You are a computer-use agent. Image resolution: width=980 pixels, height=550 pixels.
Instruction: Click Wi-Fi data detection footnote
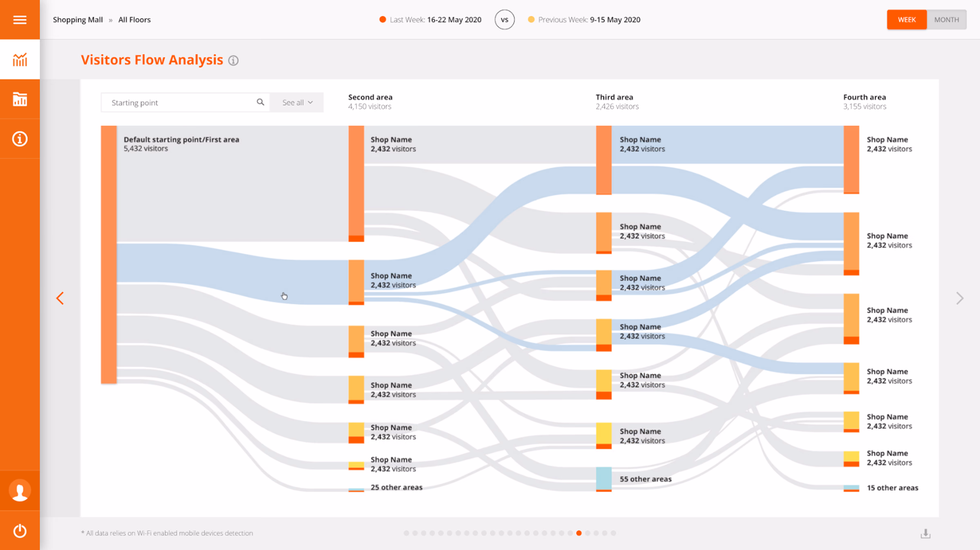tap(167, 533)
